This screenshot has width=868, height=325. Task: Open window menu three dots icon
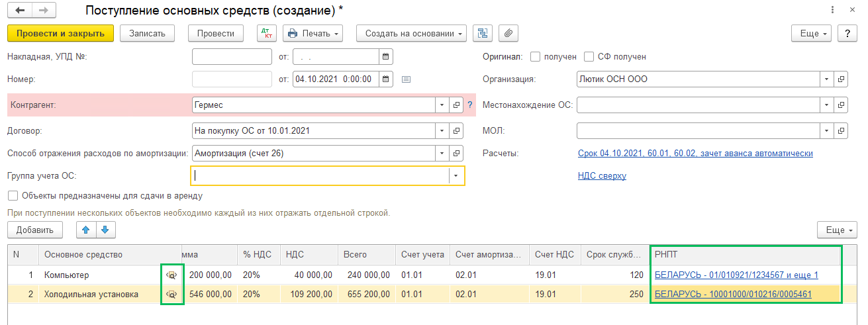(832, 10)
